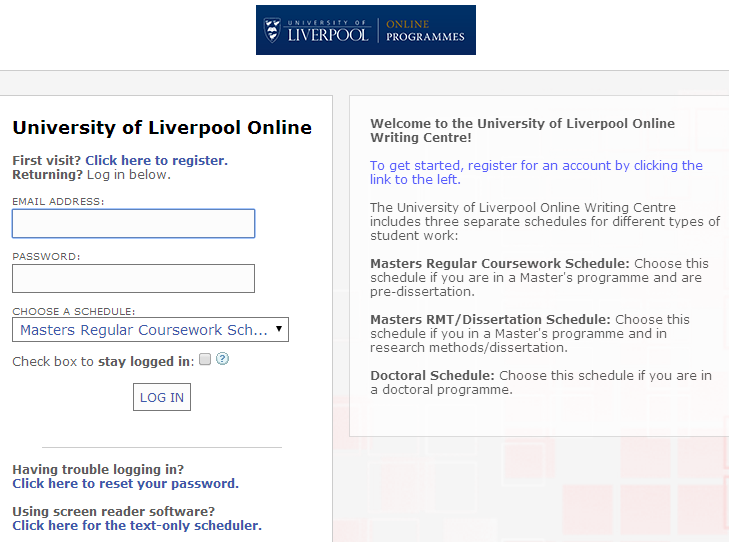Click the 'EMAIL ADDRESS:' label

[x=58, y=202]
